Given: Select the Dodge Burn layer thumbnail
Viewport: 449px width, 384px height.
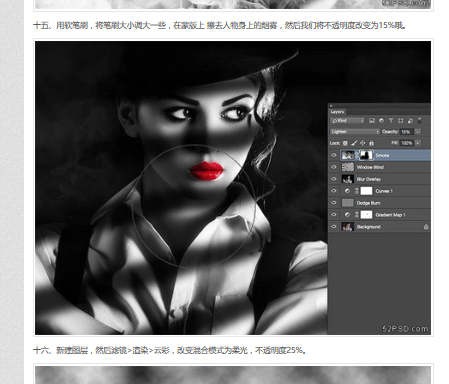Looking at the screenshot, I should click(x=347, y=203).
